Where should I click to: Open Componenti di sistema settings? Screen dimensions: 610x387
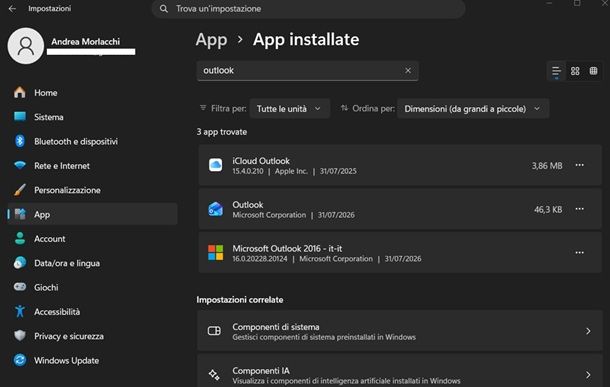click(x=400, y=331)
